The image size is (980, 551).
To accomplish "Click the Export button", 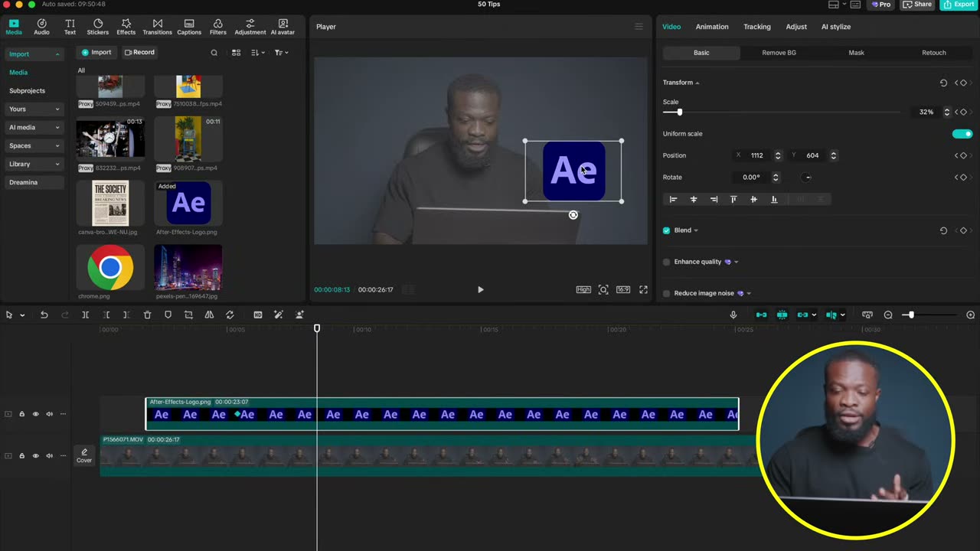I will tap(959, 5).
